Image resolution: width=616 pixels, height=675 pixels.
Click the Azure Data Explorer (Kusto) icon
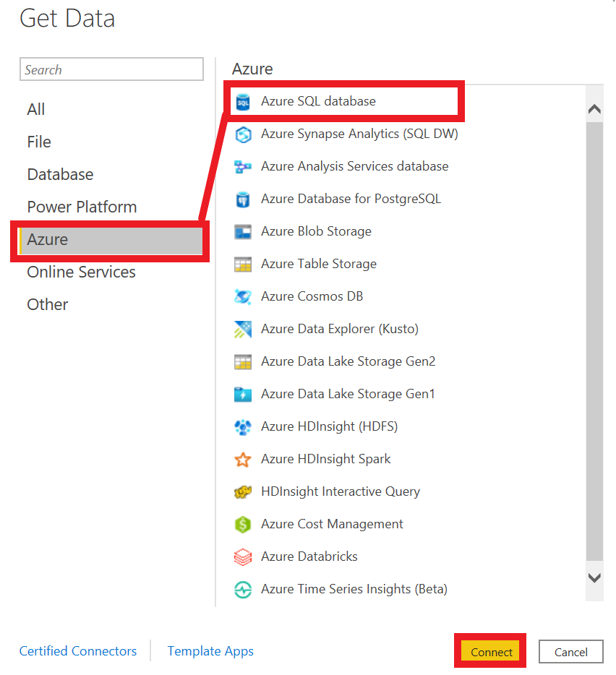243,330
